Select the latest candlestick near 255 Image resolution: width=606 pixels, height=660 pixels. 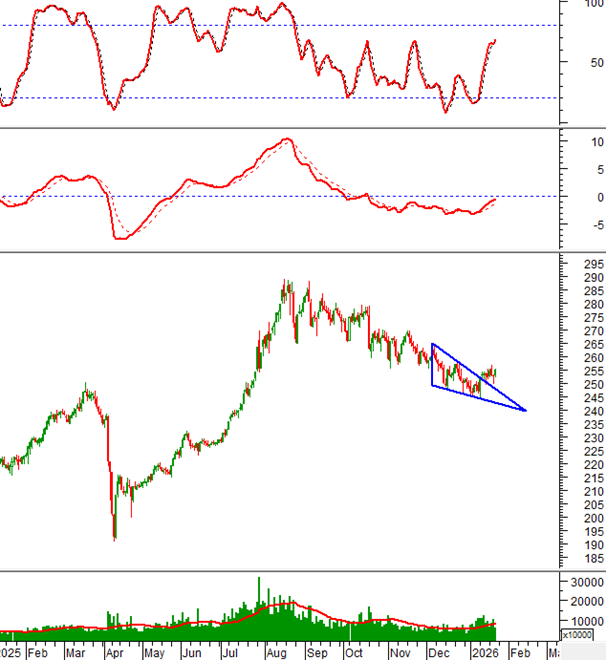pos(494,372)
